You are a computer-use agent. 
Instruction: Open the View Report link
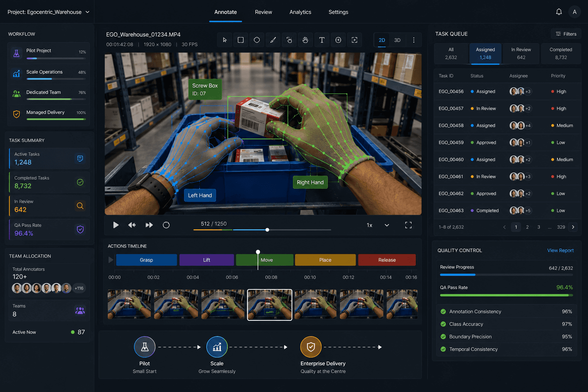coord(560,250)
